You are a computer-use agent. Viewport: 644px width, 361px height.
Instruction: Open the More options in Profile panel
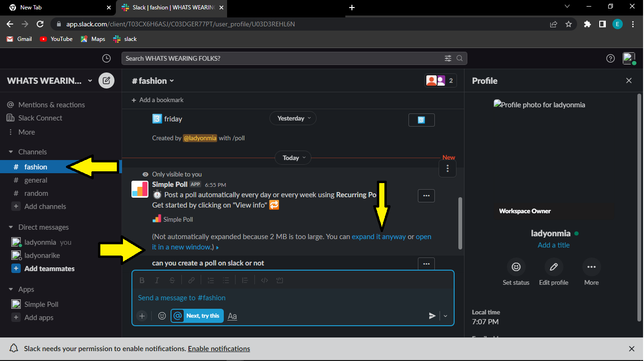pos(592,267)
